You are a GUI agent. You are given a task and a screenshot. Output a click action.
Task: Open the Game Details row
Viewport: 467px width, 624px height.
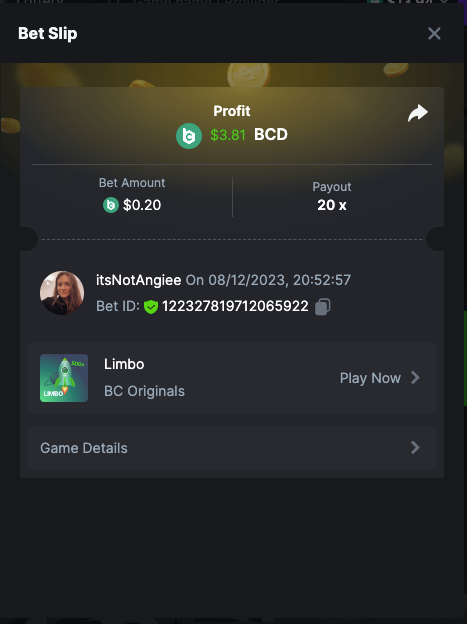[x=232, y=448]
